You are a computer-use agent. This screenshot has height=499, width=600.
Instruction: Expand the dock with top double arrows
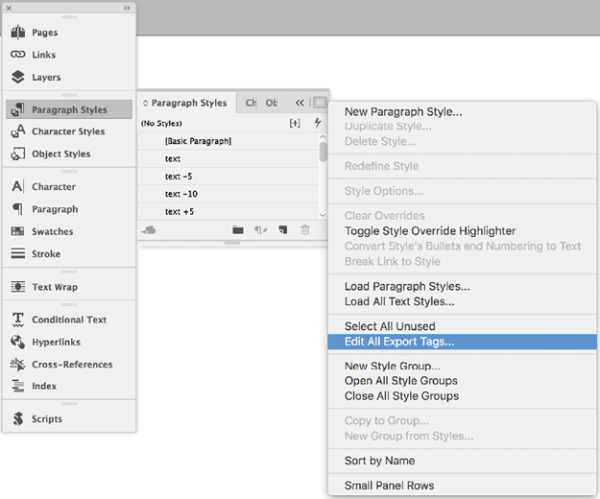pos(127,7)
